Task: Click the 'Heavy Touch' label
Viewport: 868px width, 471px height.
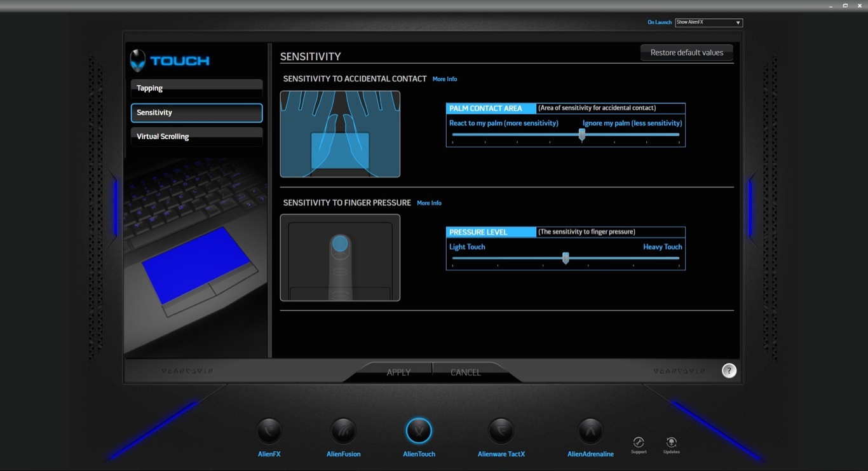Action: (663, 247)
